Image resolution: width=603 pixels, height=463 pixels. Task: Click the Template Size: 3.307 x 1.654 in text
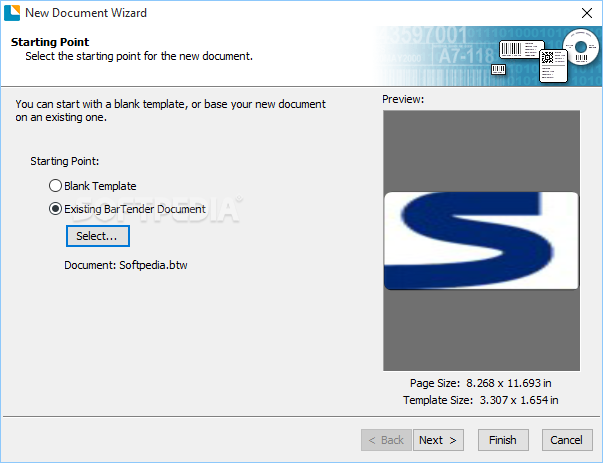point(481,400)
